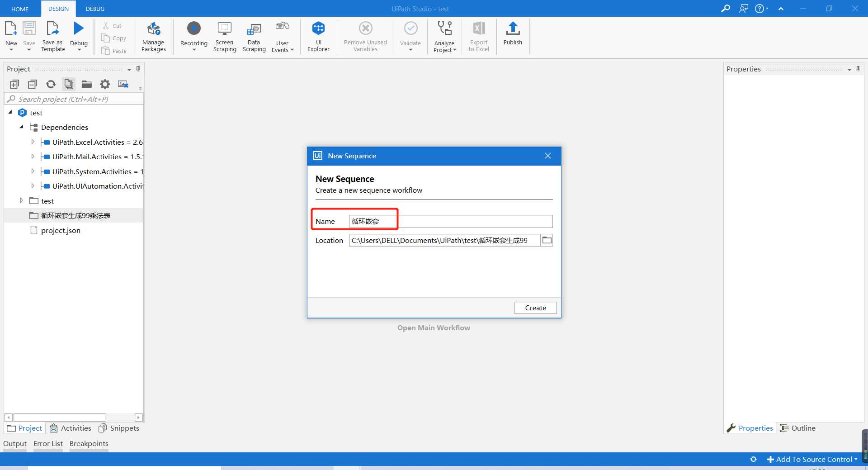868x470 pixels.
Task: Collapse the ribbon with up chevron
Action: [781, 9]
